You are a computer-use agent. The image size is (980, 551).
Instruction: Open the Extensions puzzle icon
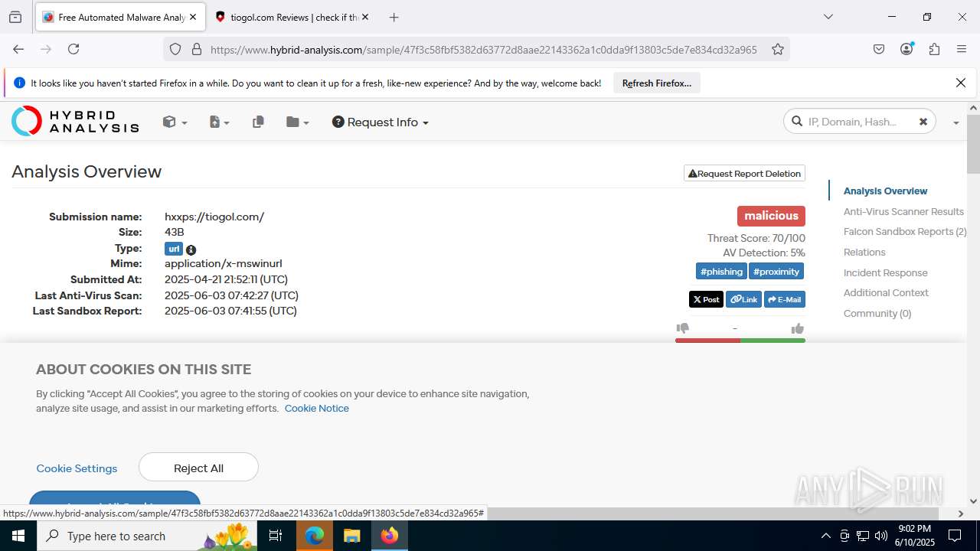(934, 49)
